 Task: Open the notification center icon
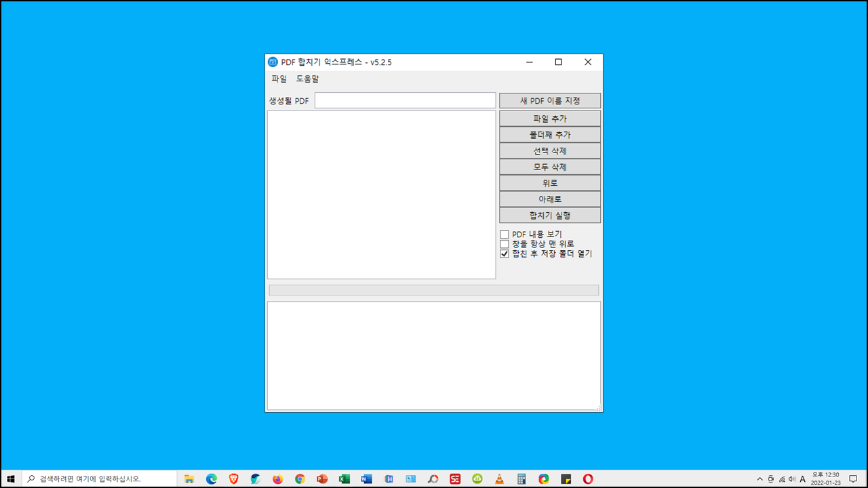[854, 479]
